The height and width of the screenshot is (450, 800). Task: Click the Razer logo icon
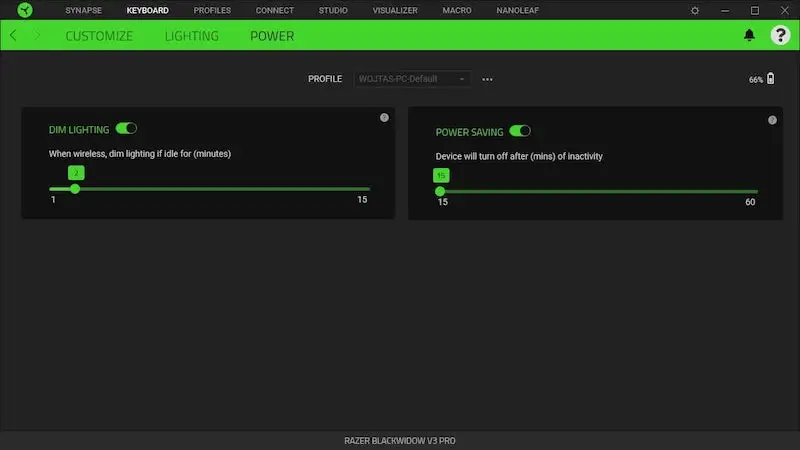click(x=24, y=10)
